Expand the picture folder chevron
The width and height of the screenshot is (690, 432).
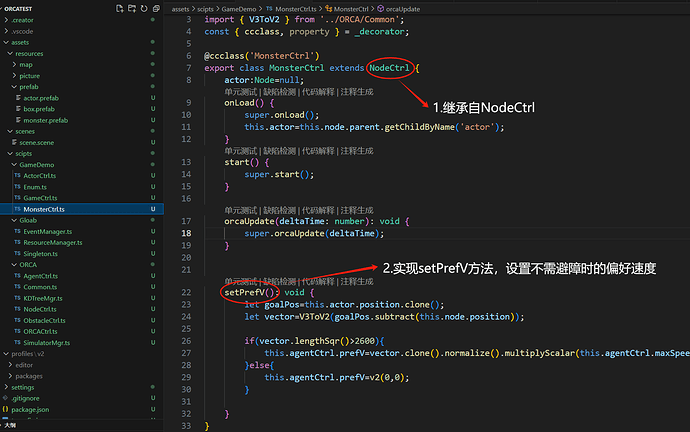(x=14, y=76)
